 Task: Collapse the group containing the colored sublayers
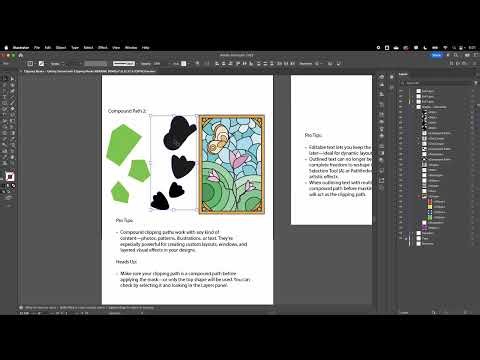[419, 196]
